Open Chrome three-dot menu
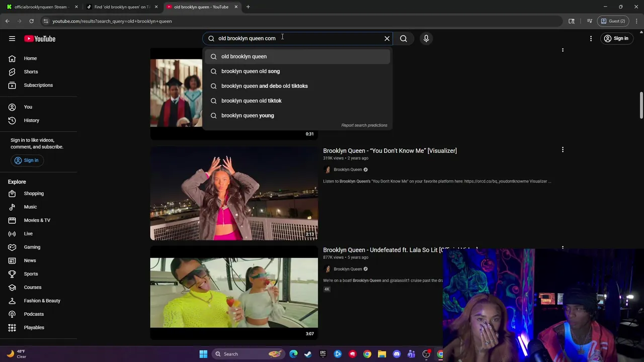644x362 pixels. [x=636, y=21]
